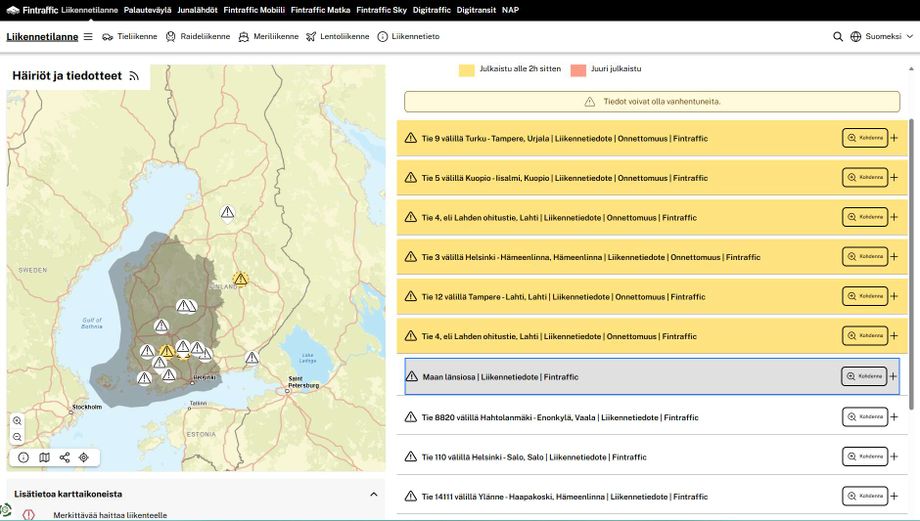Open map info icon in map toolbar
The height and width of the screenshot is (521, 920).
point(23,457)
